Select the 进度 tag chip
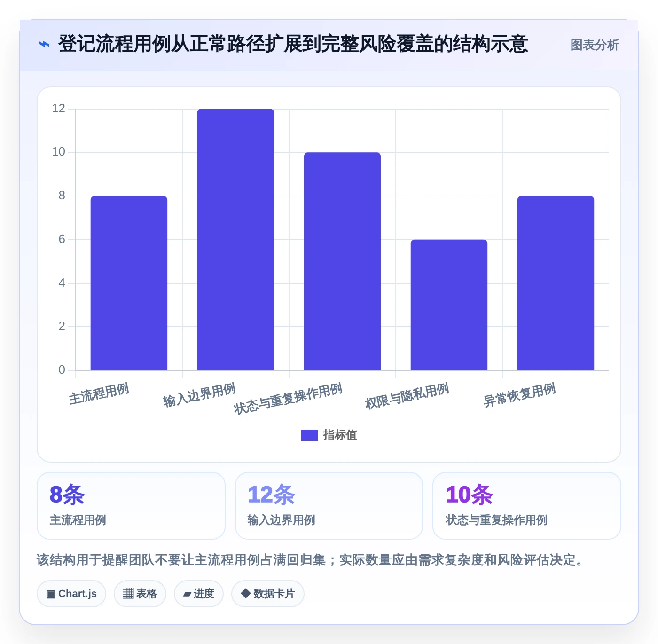Viewport: 658px width, 644px height. [199, 594]
